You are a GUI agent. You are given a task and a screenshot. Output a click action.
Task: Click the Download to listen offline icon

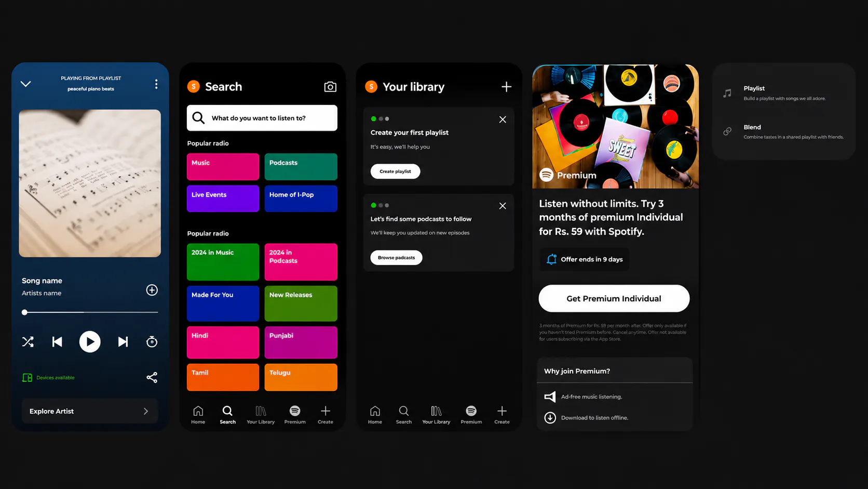[x=550, y=417]
